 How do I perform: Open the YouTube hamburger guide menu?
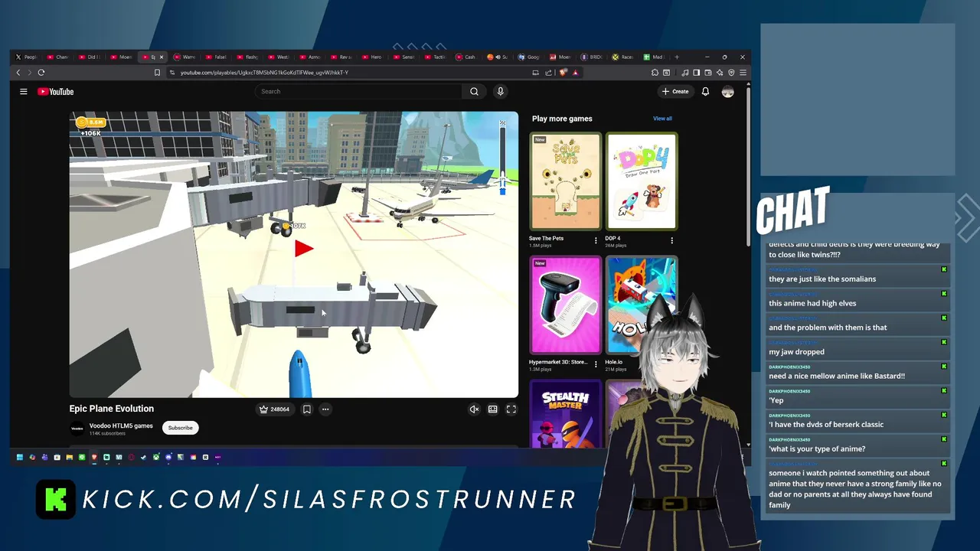(x=24, y=92)
